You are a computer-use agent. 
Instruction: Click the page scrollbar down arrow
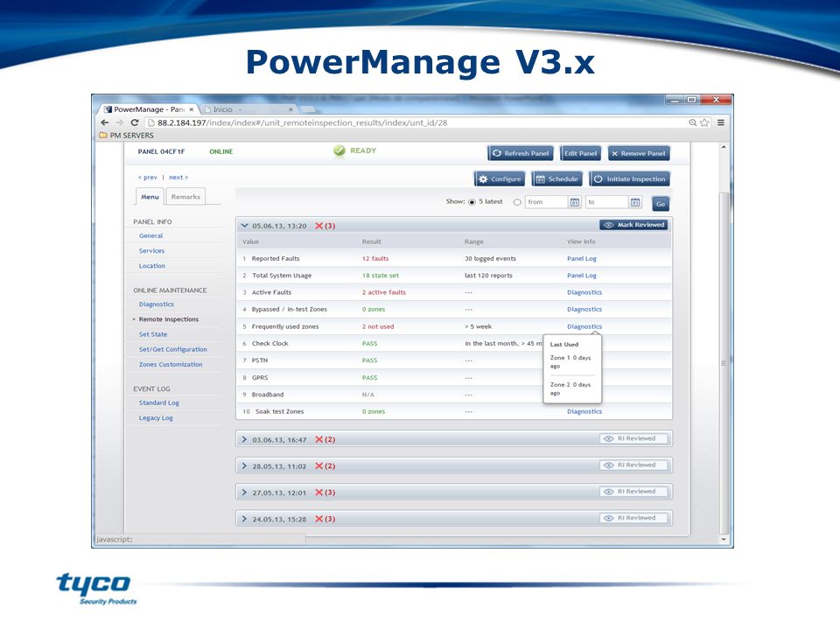(x=724, y=540)
